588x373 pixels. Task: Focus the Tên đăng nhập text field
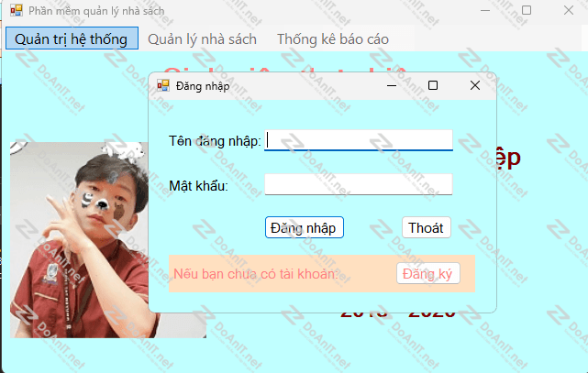[x=358, y=139]
